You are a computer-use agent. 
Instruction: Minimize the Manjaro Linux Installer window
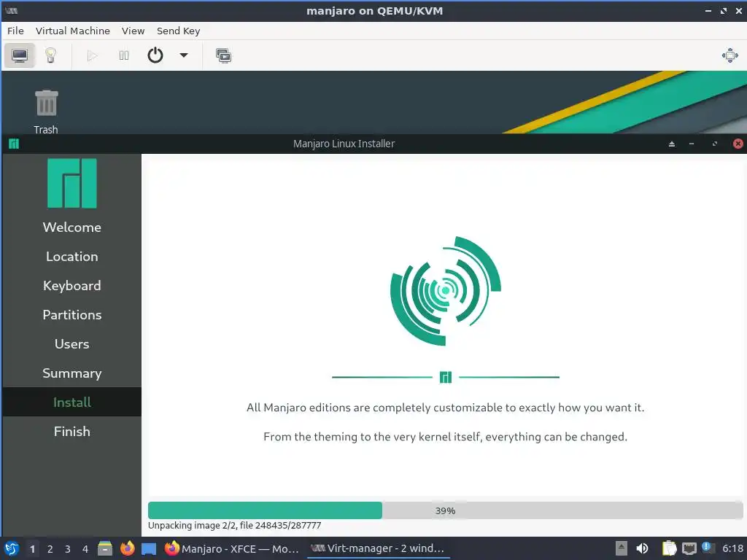[692, 144]
